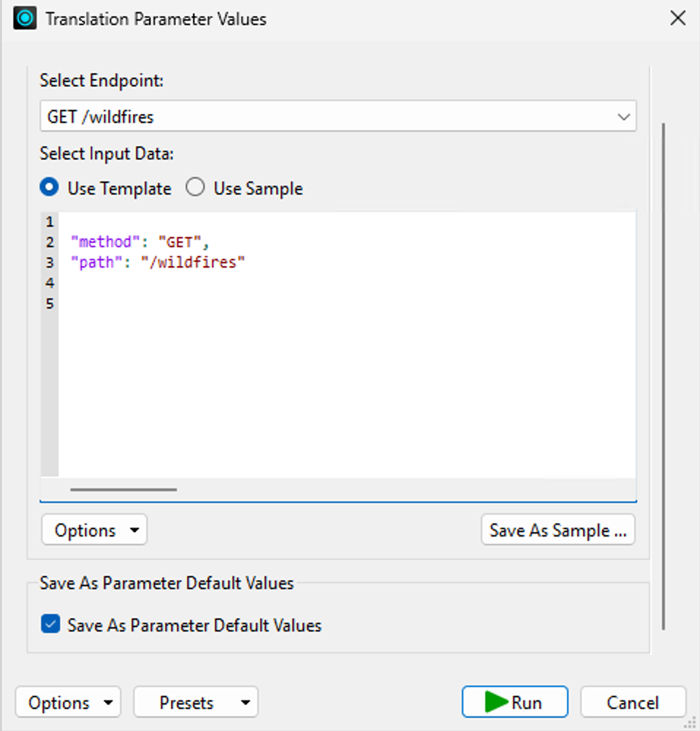
Task: Toggle Save As Parameter Default Values checkbox
Action: pyautogui.click(x=50, y=625)
